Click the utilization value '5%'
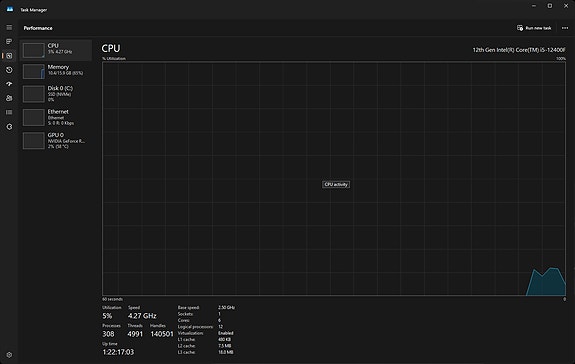Viewport: 575px width, 364px height. (x=107, y=316)
